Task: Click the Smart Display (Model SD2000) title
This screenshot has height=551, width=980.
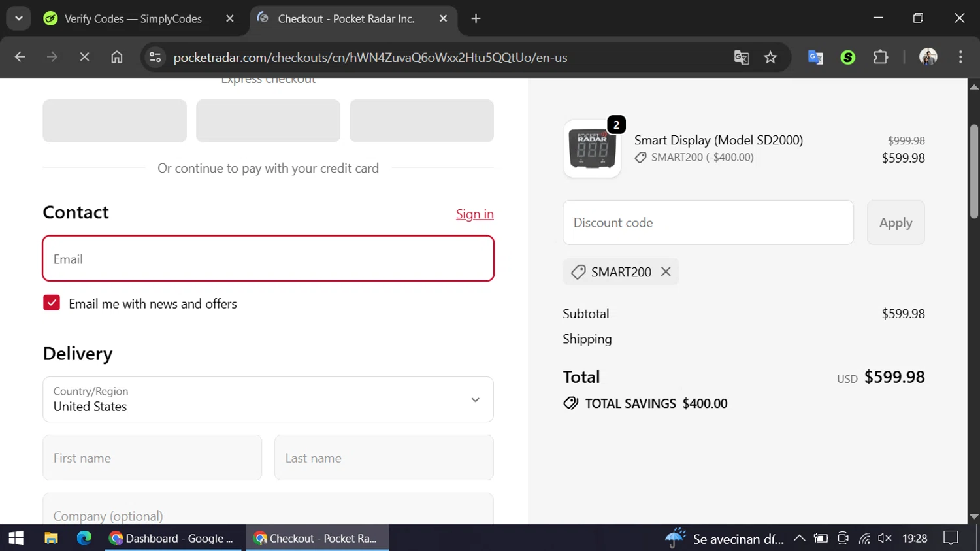Action: coord(719,140)
